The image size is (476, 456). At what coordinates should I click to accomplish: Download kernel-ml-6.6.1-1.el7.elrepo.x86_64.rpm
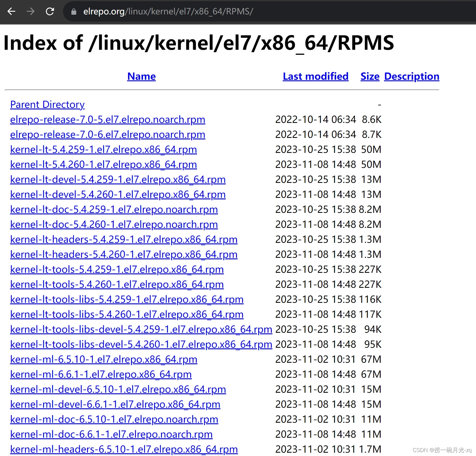point(101,374)
